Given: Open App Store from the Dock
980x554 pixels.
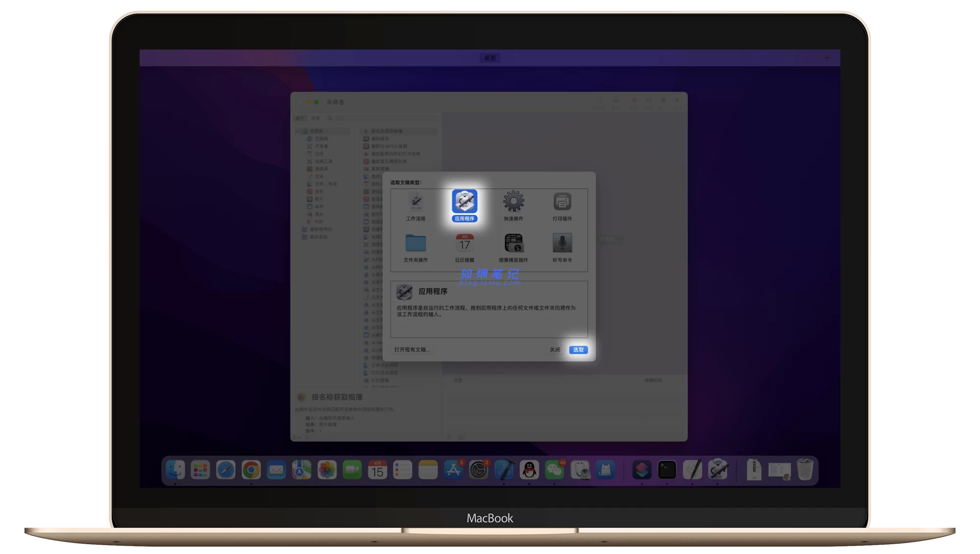Looking at the screenshot, I should click(x=453, y=470).
